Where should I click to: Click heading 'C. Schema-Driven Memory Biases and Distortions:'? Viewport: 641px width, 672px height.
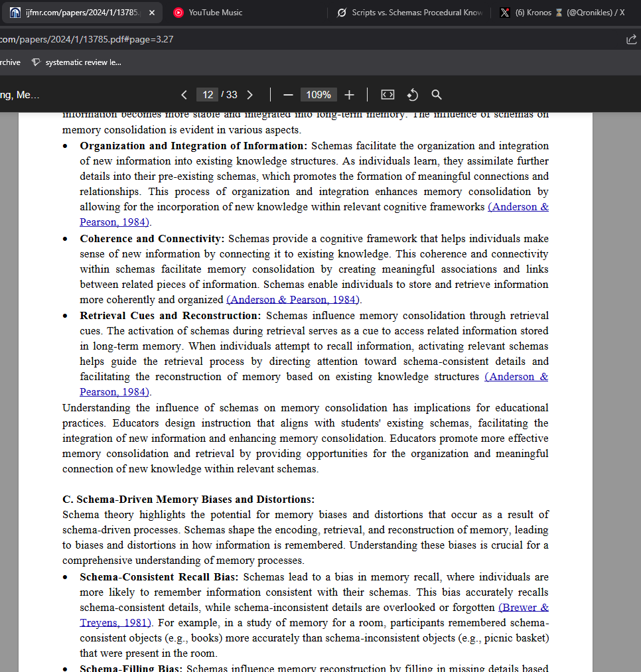[188, 500]
